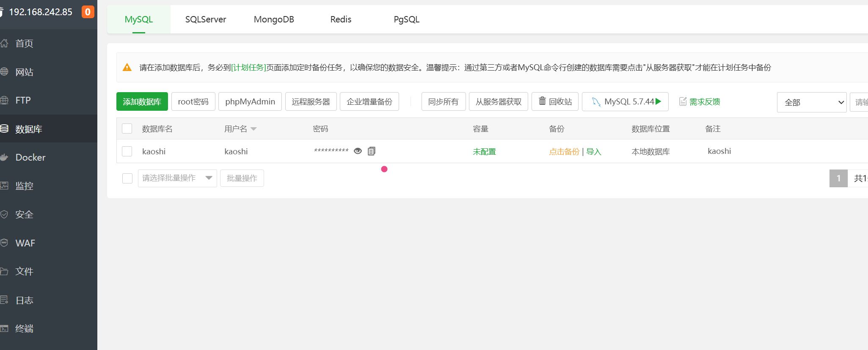This screenshot has height=350, width=868.
Task: Copy the kaoshi database password icon
Action: coord(371,151)
